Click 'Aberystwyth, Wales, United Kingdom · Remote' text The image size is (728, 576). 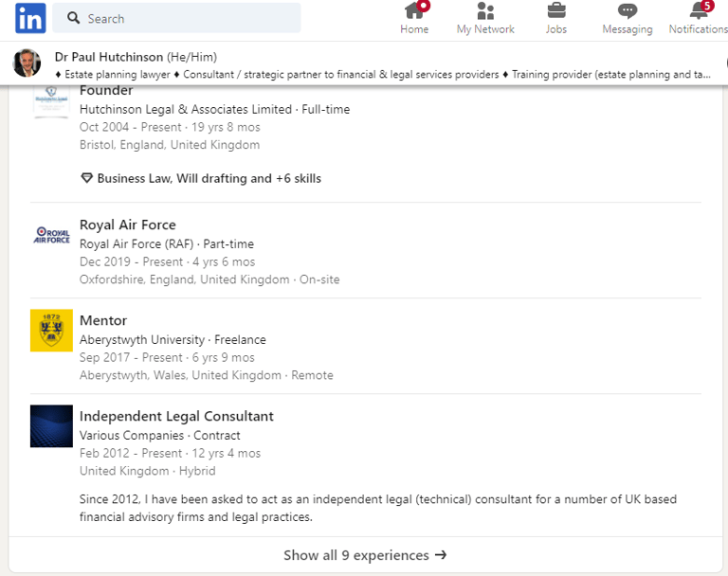point(206,375)
